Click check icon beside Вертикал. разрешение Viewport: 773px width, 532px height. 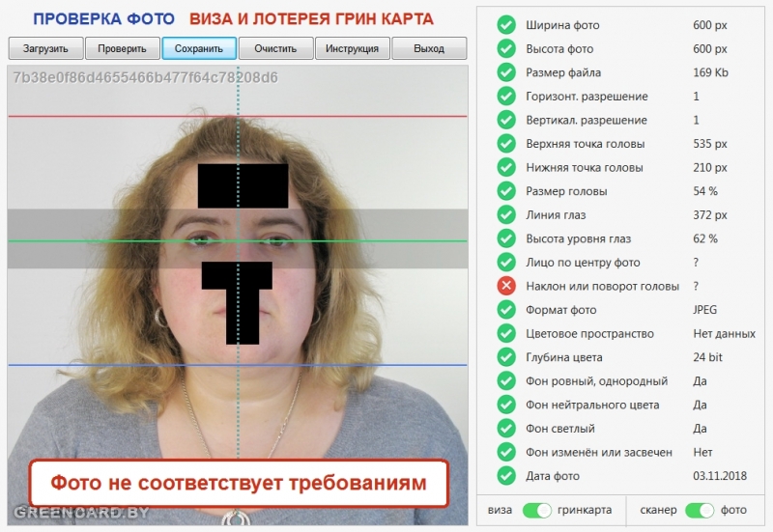point(506,120)
